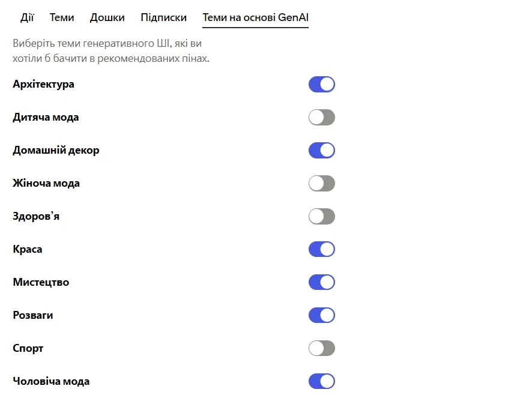Turn on the Здоров'я topic toggle
532x401 pixels.
321,216
